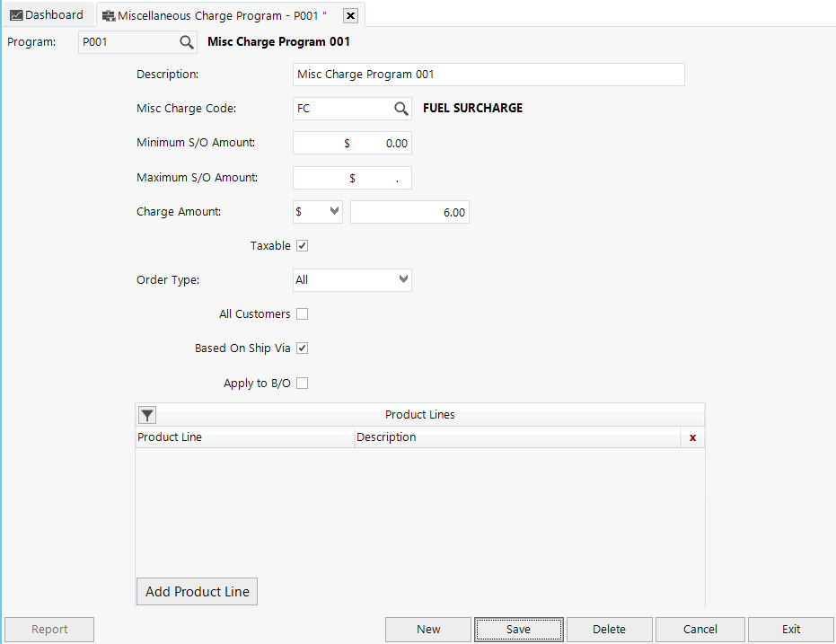Click inside the Description text field
The width and height of the screenshot is (836, 644).
tap(488, 74)
